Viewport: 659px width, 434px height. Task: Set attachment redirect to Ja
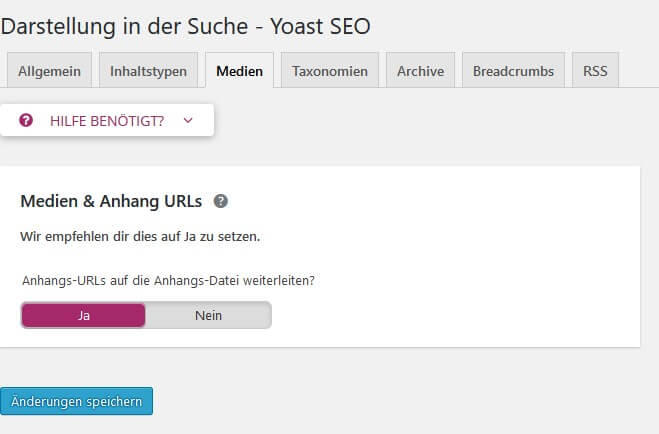coord(83,315)
